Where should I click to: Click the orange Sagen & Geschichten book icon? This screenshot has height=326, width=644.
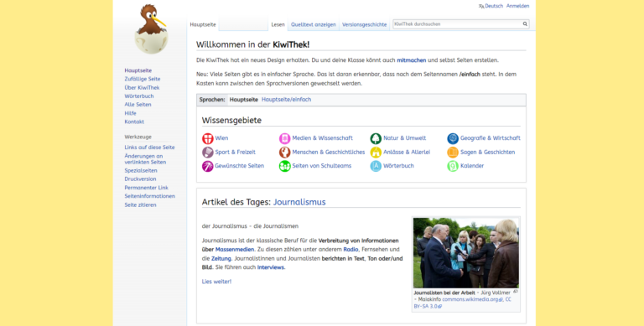point(453,153)
